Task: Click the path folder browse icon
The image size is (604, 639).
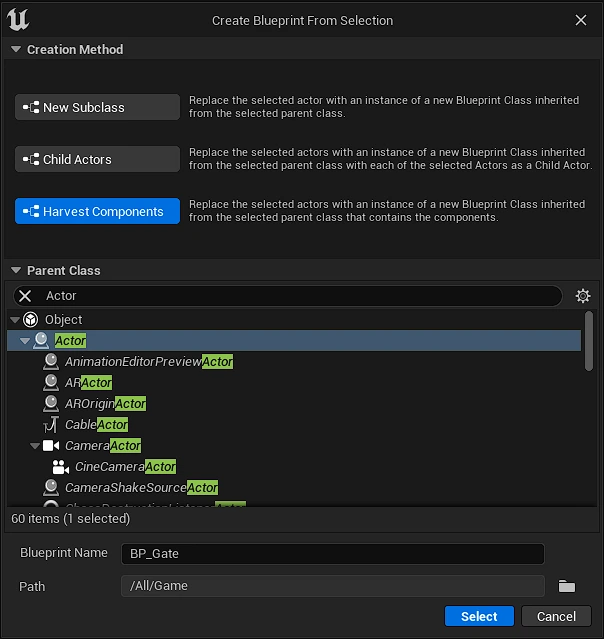Action: tap(567, 586)
